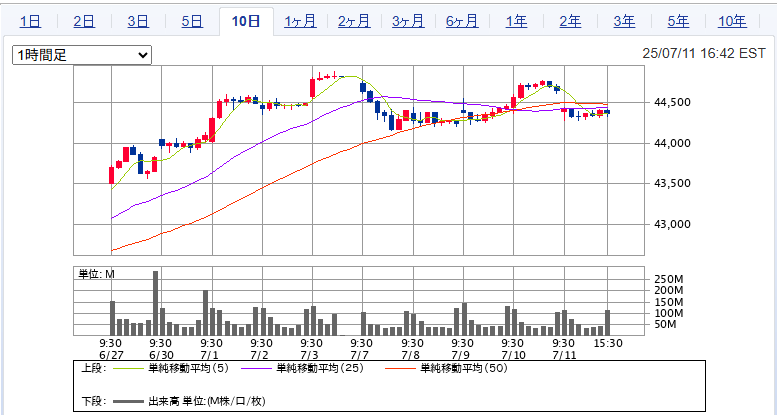Click the 出来高 volume legend entry

click(207, 401)
